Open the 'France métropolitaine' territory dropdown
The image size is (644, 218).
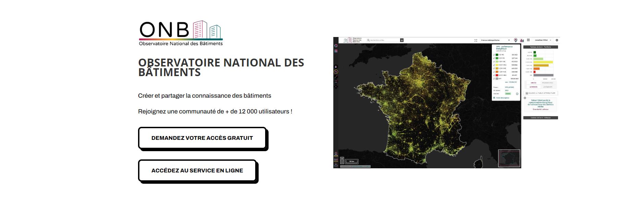495,40
